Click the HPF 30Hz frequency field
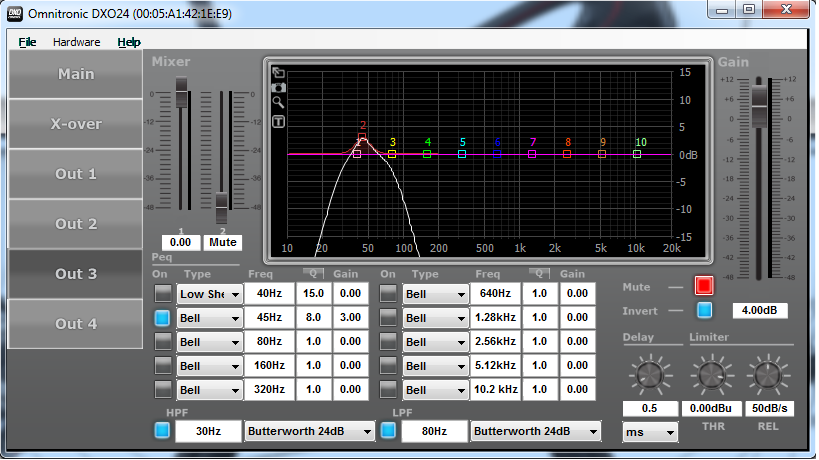The width and height of the screenshot is (819, 460). tap(208, 431)
